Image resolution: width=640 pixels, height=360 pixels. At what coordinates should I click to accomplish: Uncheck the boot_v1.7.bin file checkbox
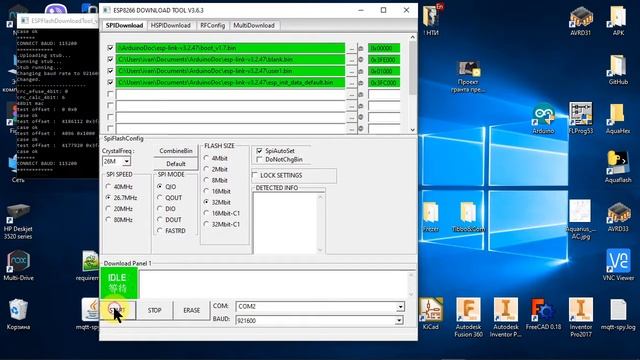pos(110,48)
